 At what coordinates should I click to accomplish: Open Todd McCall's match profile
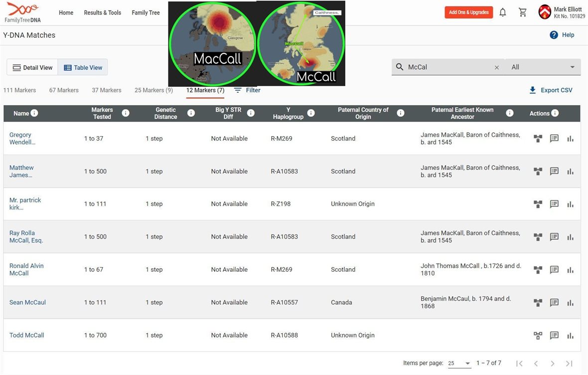pyautogui.click(x=26, y=335)
